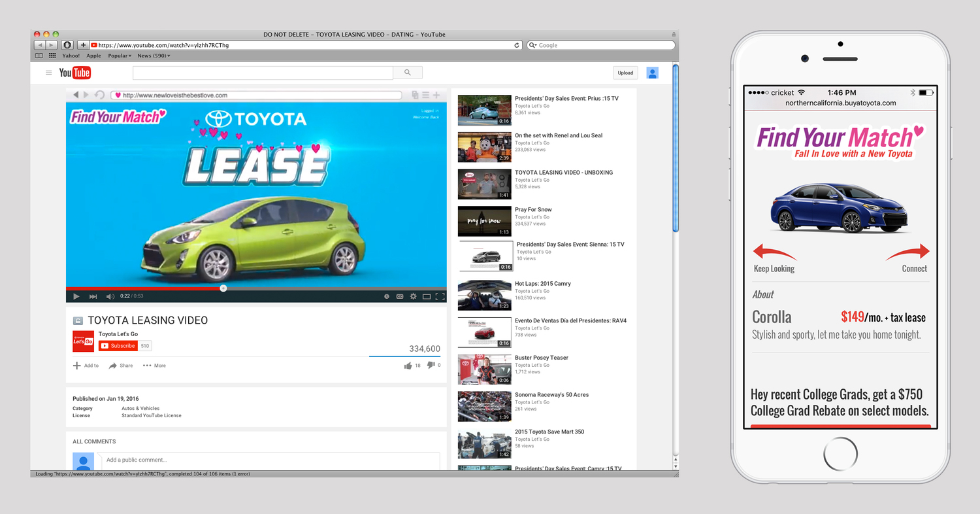Viewport: 980px width, 514px height.
Task: Go back using Safari's back arrow
Action: 39,45
